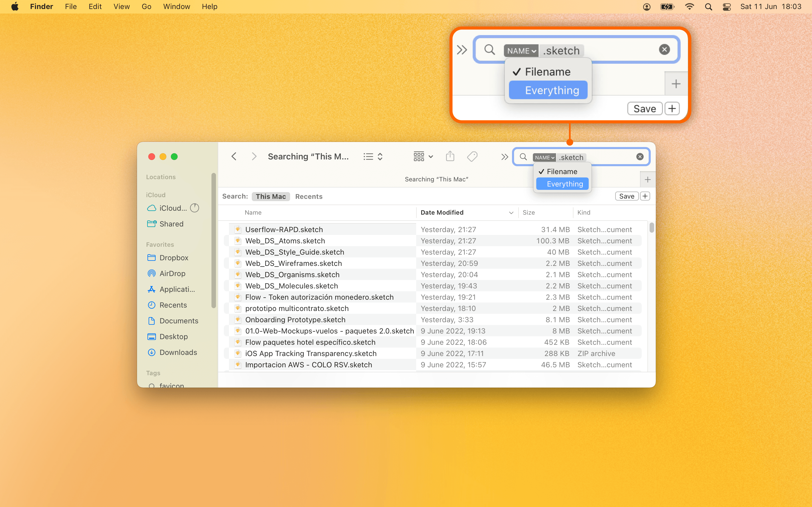Switch search scope to Recents

(x=308, y=196)
